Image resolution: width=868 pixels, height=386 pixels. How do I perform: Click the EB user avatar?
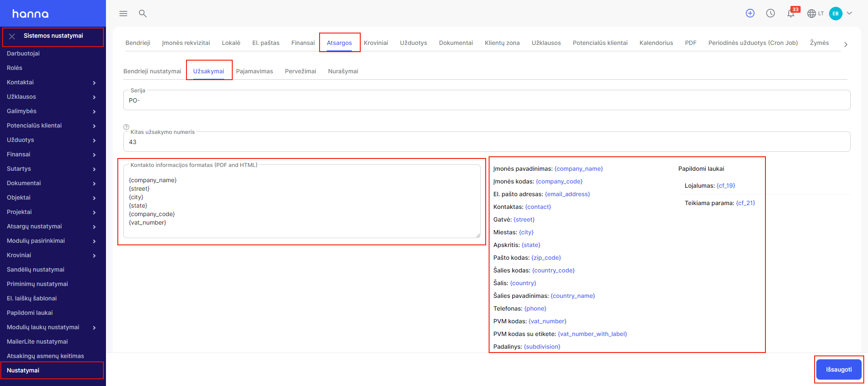click(836, 14)
